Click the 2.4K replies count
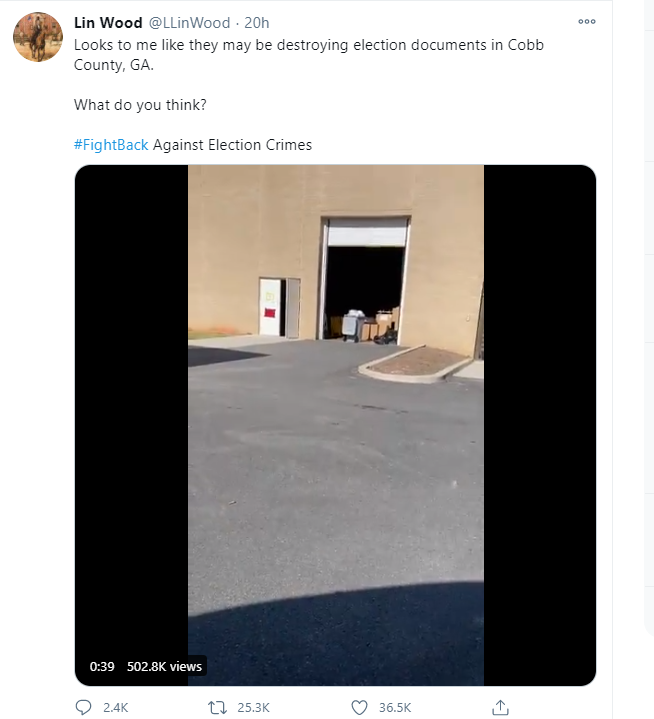Viewport: 654px width, 719px height. pos(116,708)
